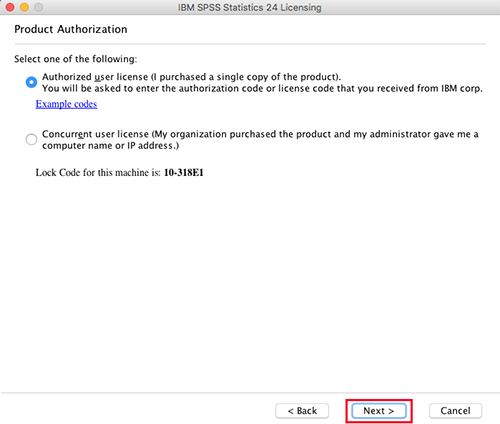Cancel the licensing wizard
The width and height of the screenshot is (500, 424).
pos(455,411)
